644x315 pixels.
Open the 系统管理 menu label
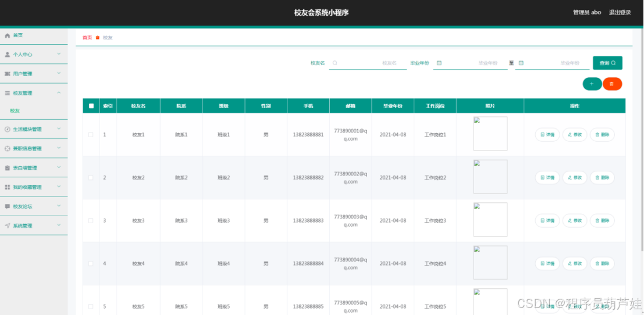coord(23,225)
